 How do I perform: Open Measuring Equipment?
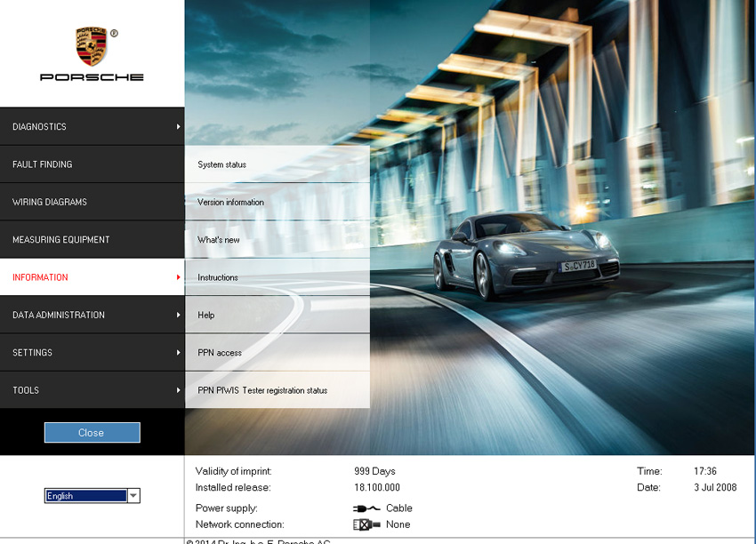point(92,239)
